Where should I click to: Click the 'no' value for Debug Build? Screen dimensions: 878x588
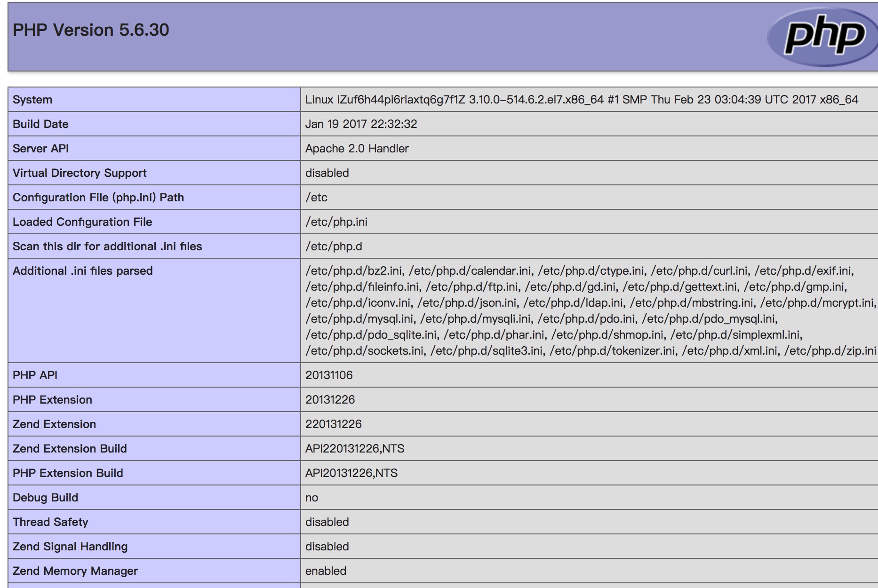pos(311,498)
